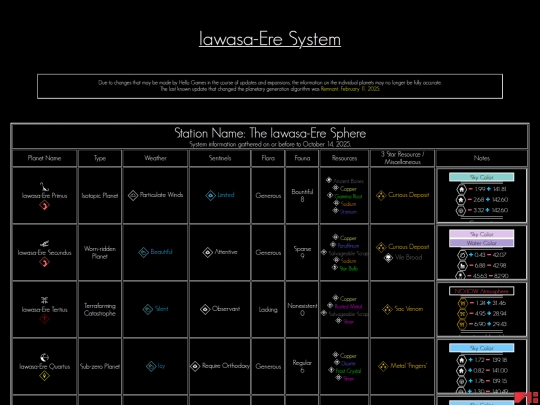Click the Isotopic Planet type cell
The height and width of the screenshot is (405, 540).
point(100,196)
